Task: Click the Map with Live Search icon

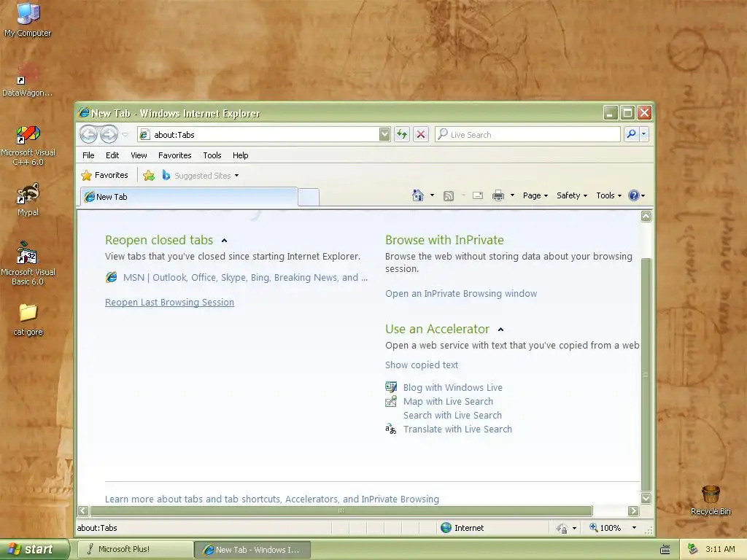Action: (391, 401)
